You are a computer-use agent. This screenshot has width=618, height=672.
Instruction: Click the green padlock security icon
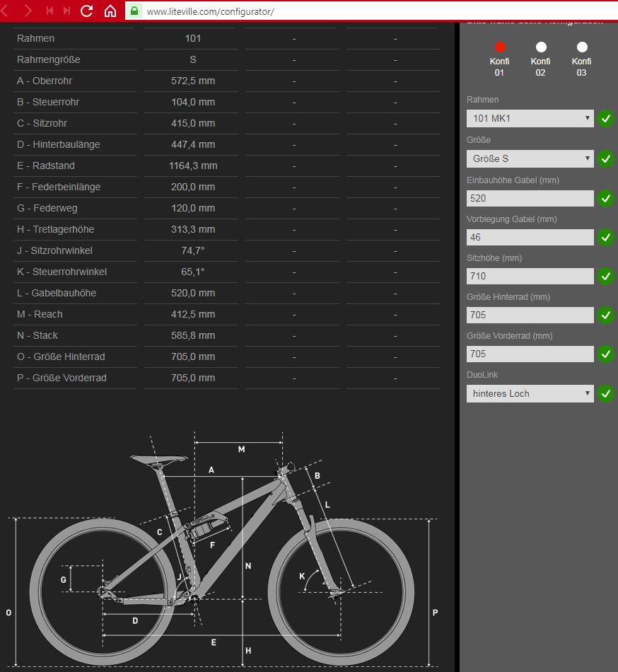[134, 11]
